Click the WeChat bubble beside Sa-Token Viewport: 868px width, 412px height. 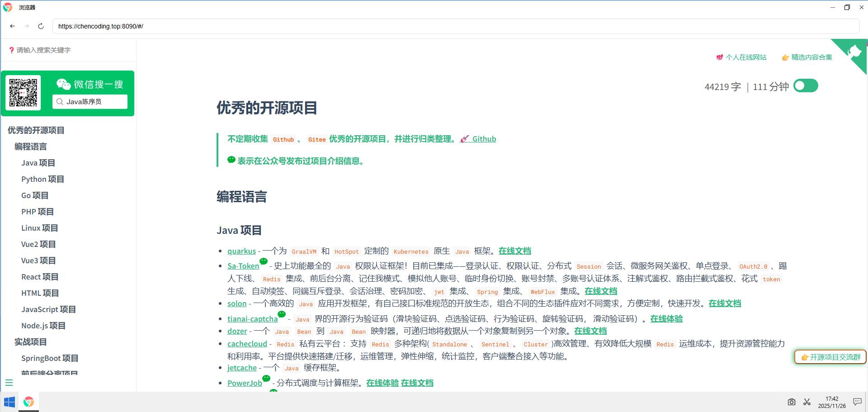point(264,261)
